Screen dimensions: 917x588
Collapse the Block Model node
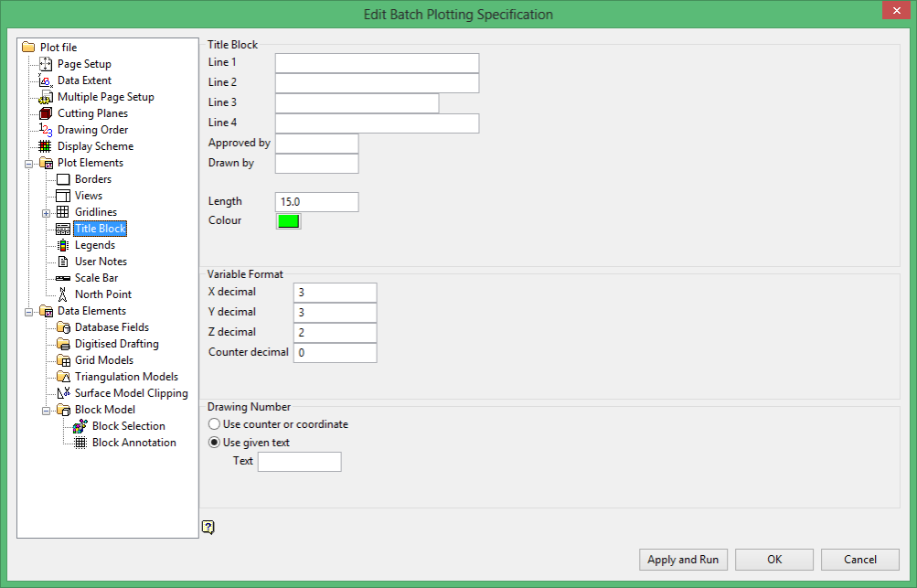[47, 411]
